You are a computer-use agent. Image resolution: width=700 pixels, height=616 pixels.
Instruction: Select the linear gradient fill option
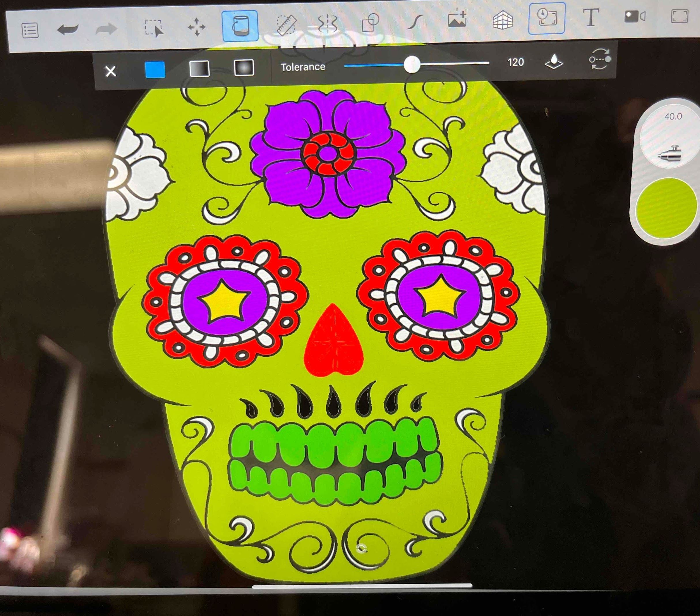pos(200,69)
